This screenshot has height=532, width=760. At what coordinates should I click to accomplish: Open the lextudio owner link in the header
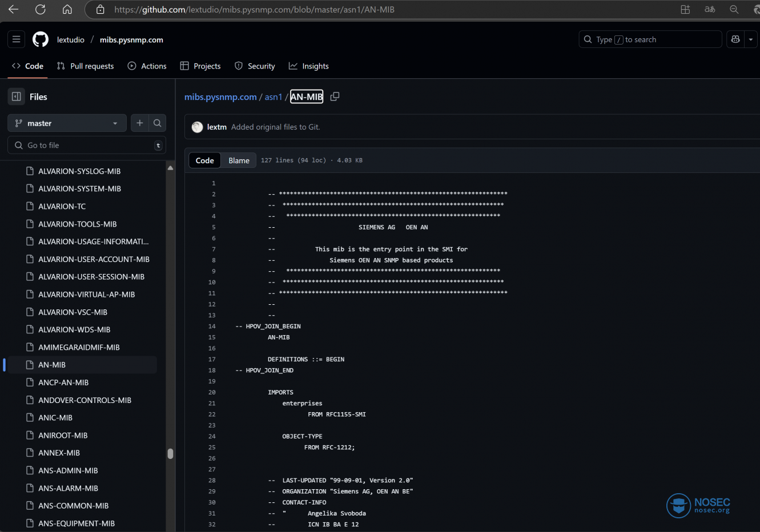[x=71, y=39]
